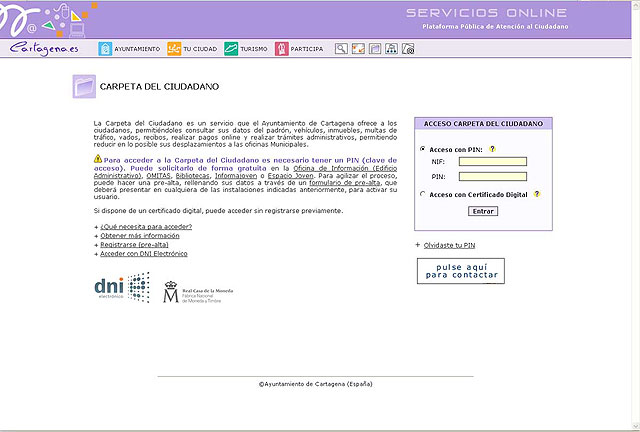Open '¿Qué necesita para acceder?' link
The image size is (640, 432).
coord(146,227)
